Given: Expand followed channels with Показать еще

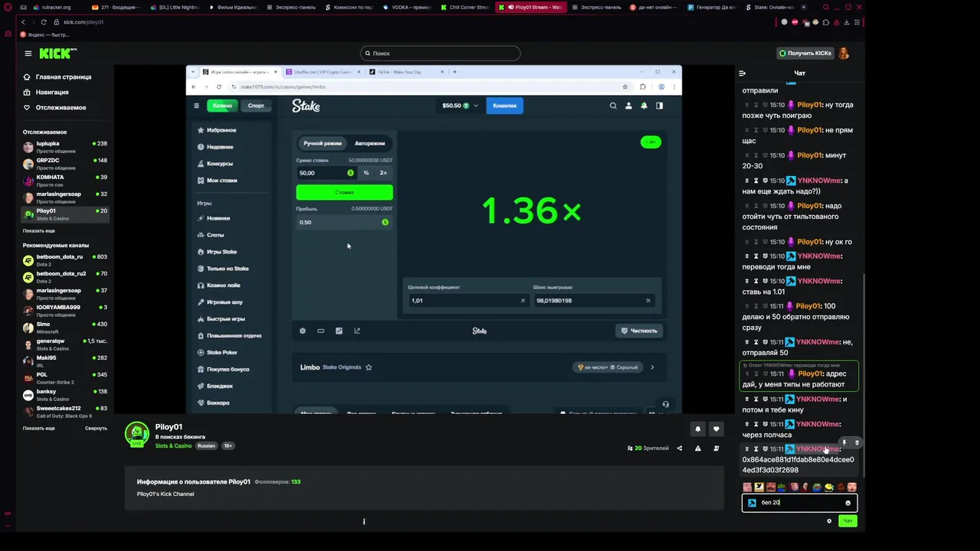Looking at the screenshot, I should point(39,230).
